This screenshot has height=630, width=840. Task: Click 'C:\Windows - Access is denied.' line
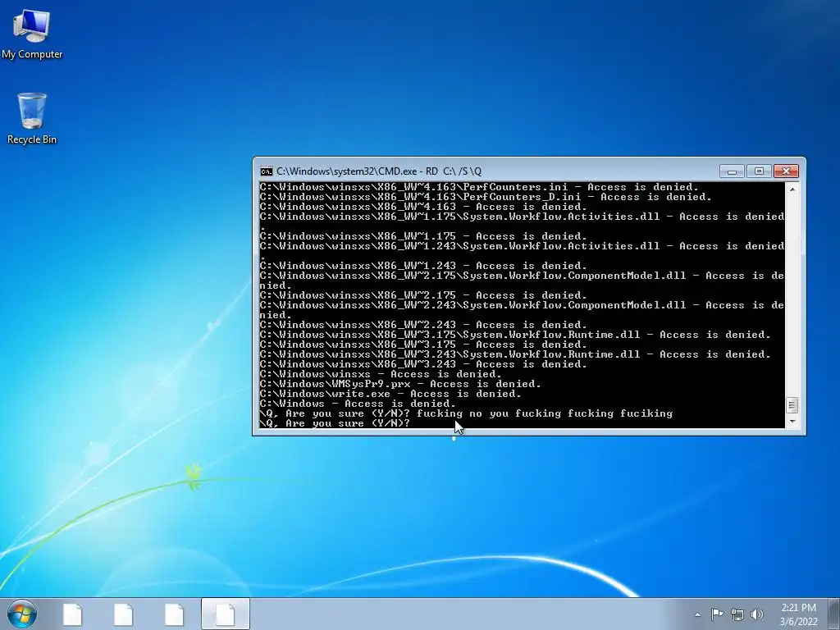point(358,404)
